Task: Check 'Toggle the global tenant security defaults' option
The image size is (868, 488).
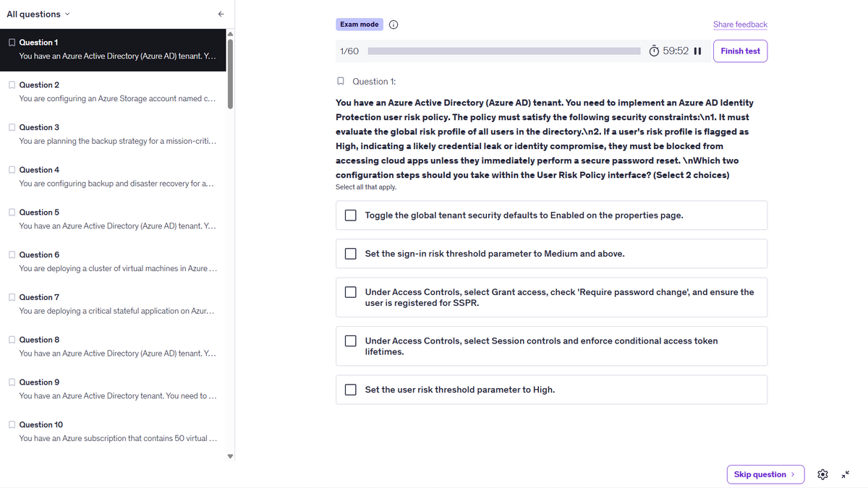Action: tap(351, 215)
